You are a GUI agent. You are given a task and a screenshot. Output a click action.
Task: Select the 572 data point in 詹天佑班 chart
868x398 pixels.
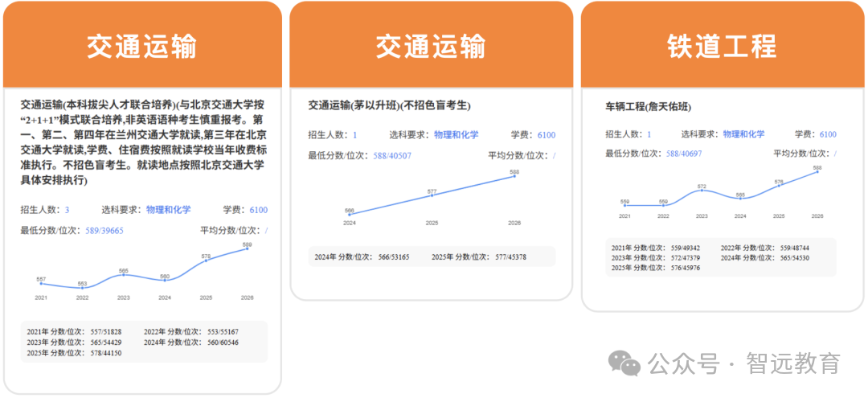pyautogui.click(x=702, y=190)
